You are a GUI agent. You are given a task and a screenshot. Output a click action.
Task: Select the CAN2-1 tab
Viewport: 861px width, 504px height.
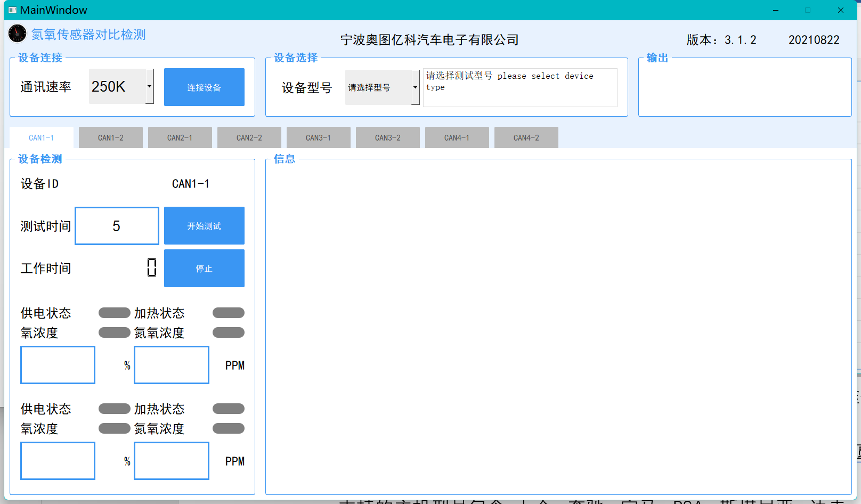[180, 137]
